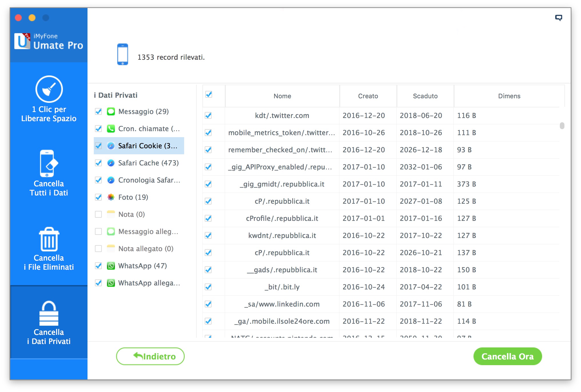Click the phone eraser icon for Cancella Tutti i Dati
Viewport: 581px width, 392px height.
click(49, 163)
